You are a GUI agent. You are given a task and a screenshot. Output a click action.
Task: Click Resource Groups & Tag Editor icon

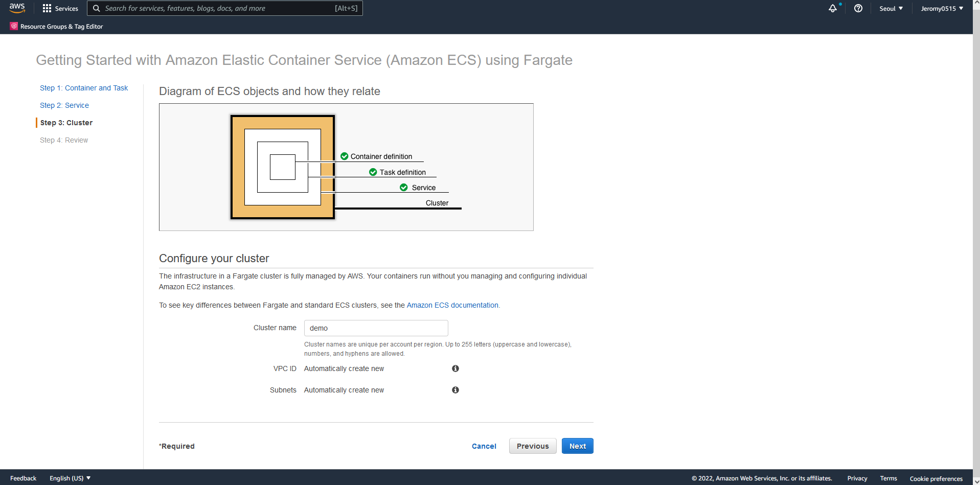[14, 26]
